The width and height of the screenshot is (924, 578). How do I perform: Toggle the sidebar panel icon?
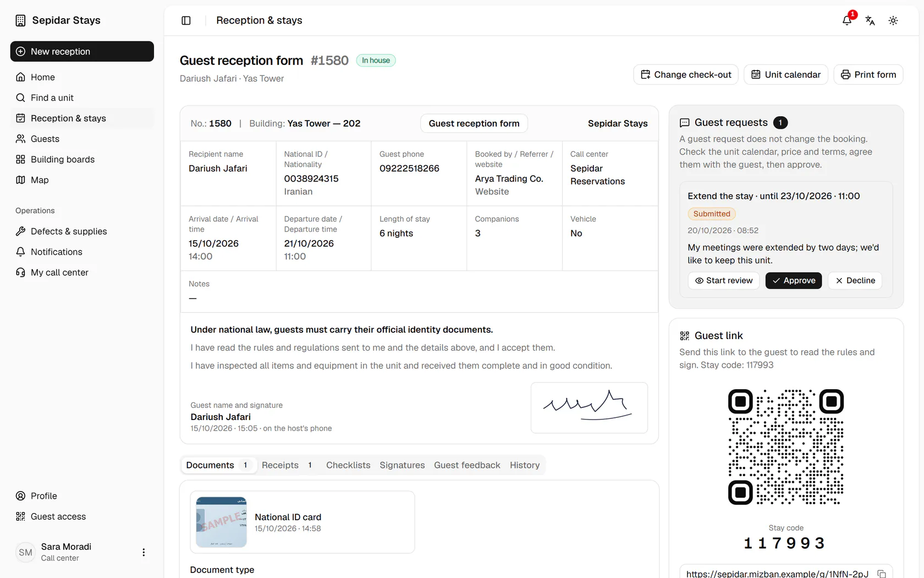click(x=186, y=20)
